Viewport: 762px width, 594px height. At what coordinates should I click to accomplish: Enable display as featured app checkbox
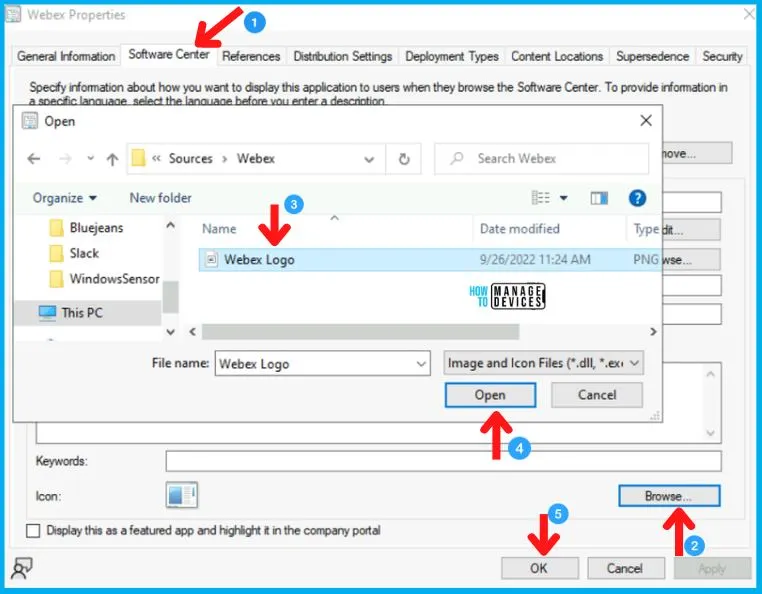(x=33, y=530)
